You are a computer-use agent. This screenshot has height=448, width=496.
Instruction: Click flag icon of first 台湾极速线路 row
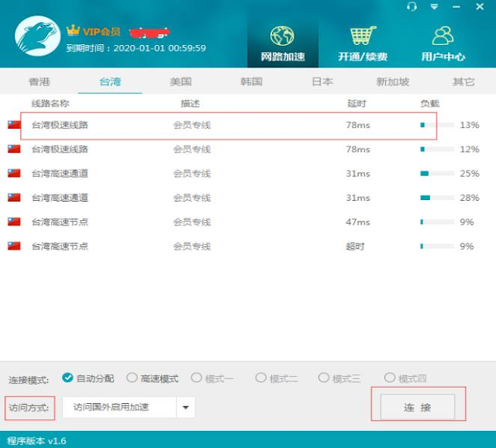(14, 125)
